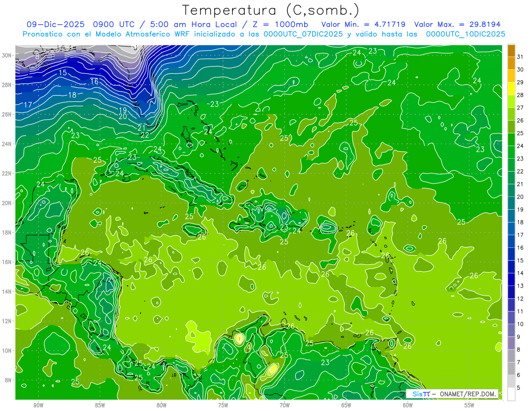
Task: Click the 10N latitude axis label
Action: (x=7, y=351)
